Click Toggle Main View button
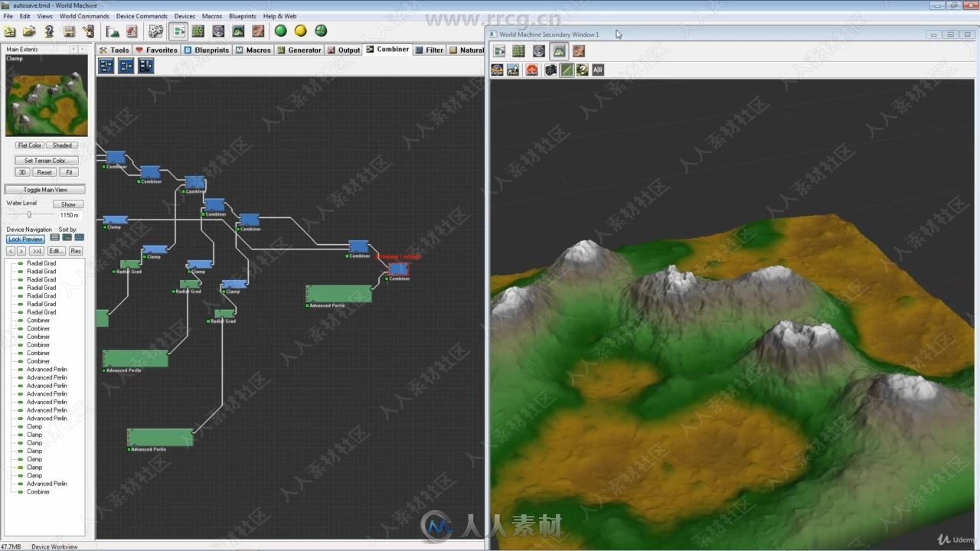Screen dimensions: 980x551 point(45,190)
